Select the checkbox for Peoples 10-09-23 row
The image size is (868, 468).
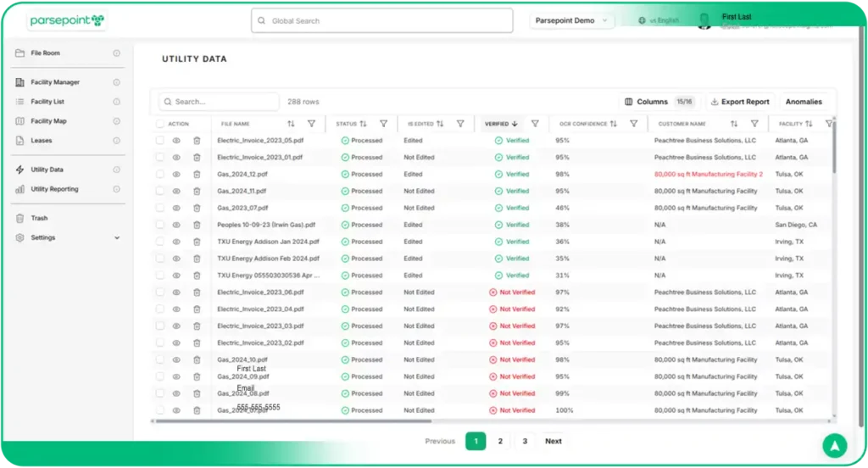tap(160, 225)
